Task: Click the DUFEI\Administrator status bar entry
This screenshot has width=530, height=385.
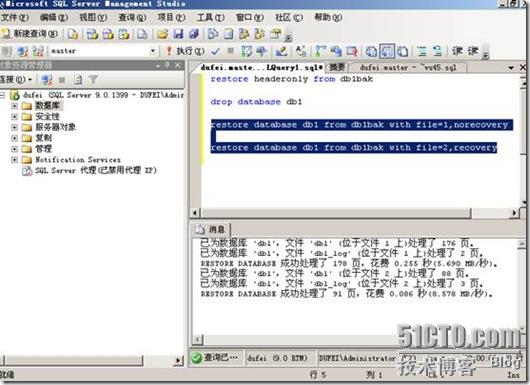Action: tap(357, 358)
